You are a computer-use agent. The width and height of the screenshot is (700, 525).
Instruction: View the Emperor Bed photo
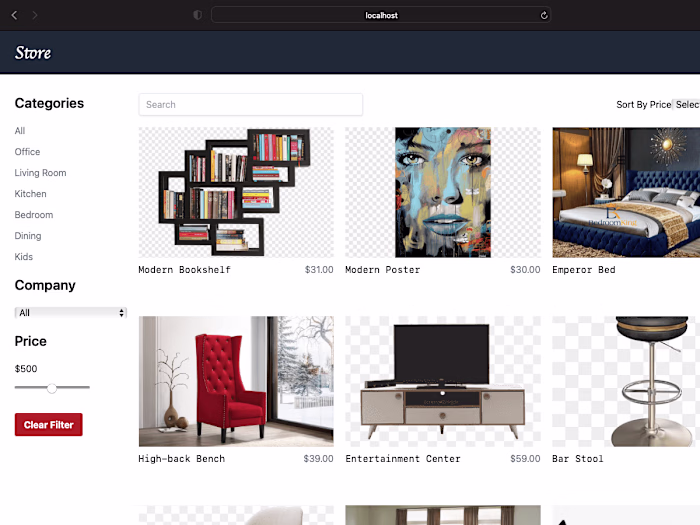[626, 192]
